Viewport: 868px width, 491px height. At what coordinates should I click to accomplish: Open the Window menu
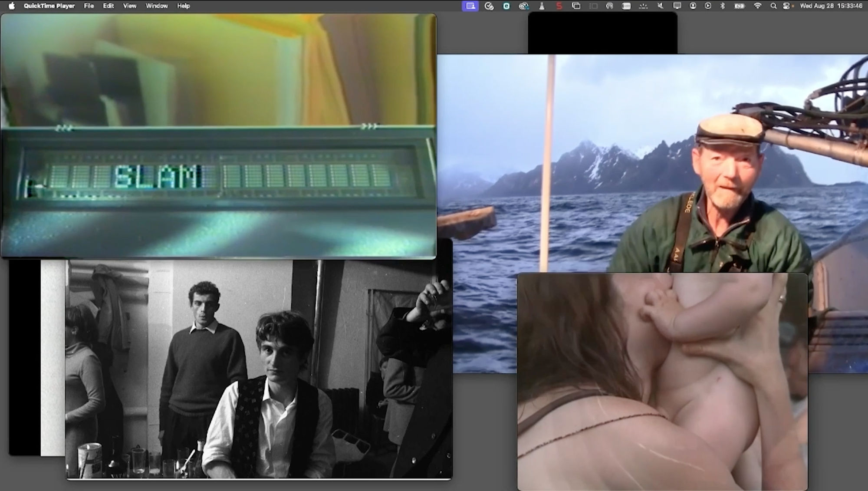pyautogui.click(x=157, y=6)
